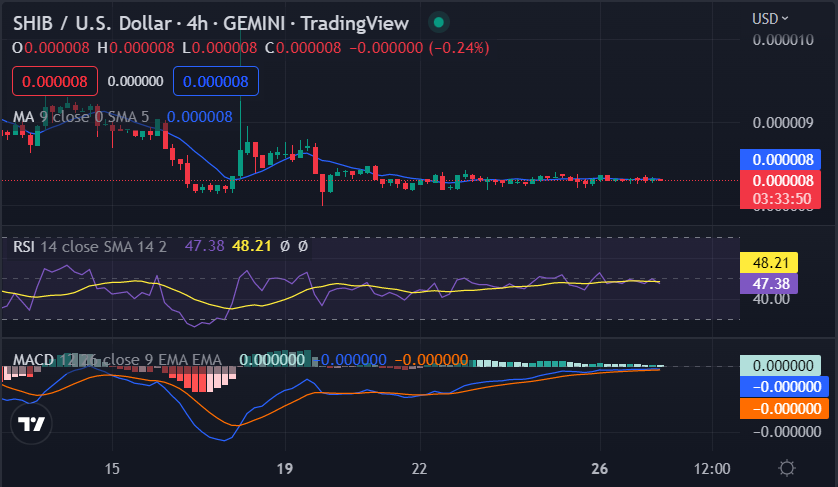Click the blue MA value 0.000008 in legend
Screen dimensions: 838x487
click(x=199, y=117)
